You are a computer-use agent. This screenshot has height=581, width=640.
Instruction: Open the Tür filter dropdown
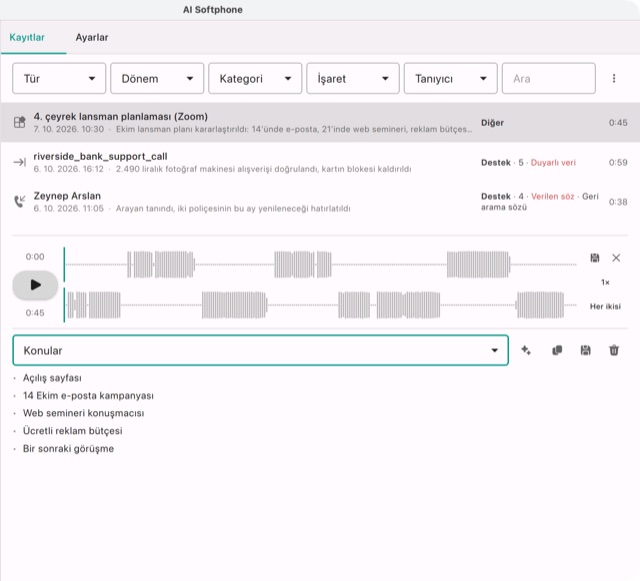point(59,78)
